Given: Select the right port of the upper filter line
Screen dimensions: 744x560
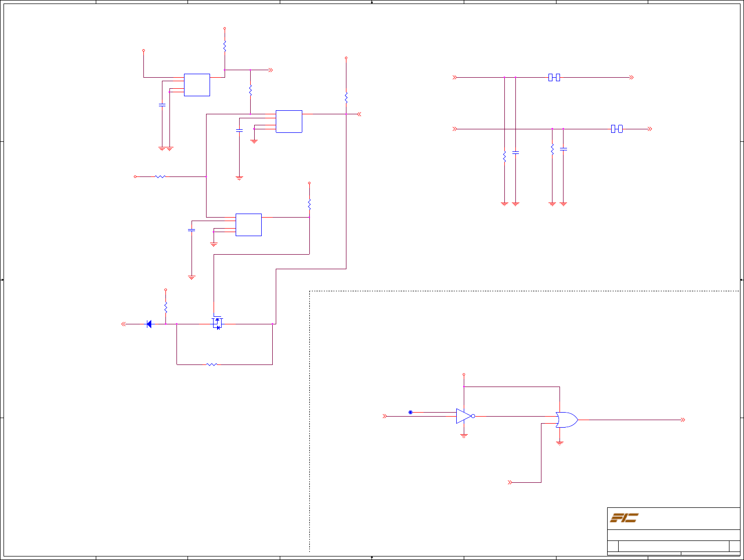Looking at the screenshot, I should pos(632,77).
